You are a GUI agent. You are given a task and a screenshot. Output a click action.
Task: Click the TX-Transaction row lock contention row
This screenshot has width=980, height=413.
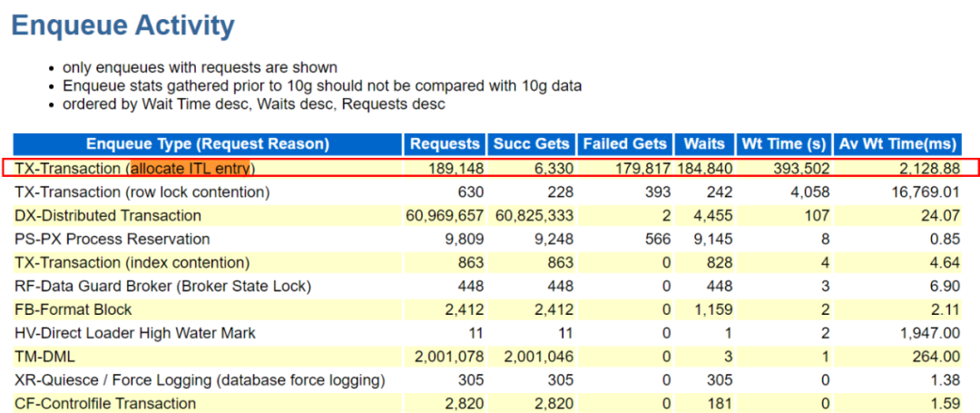point(487,192)
